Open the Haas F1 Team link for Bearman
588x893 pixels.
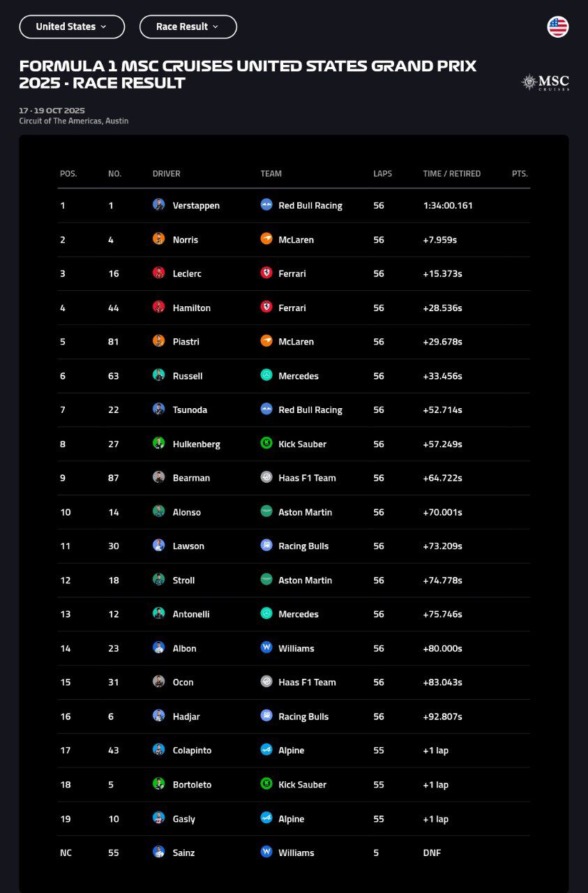pyautogui.click(x=307, y=478)
